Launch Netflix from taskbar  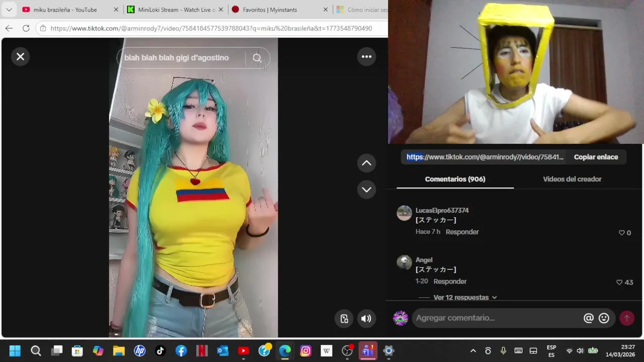coord(202,350)
